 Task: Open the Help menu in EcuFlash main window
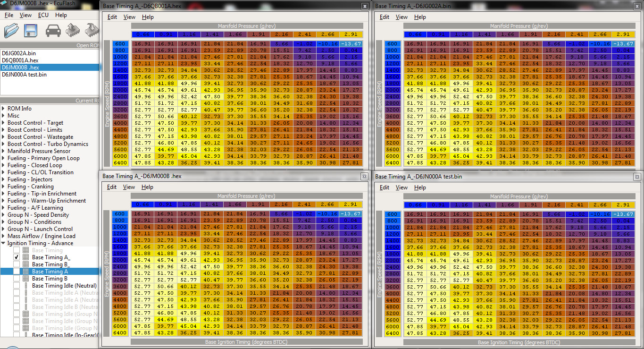[x=61, y=15]
